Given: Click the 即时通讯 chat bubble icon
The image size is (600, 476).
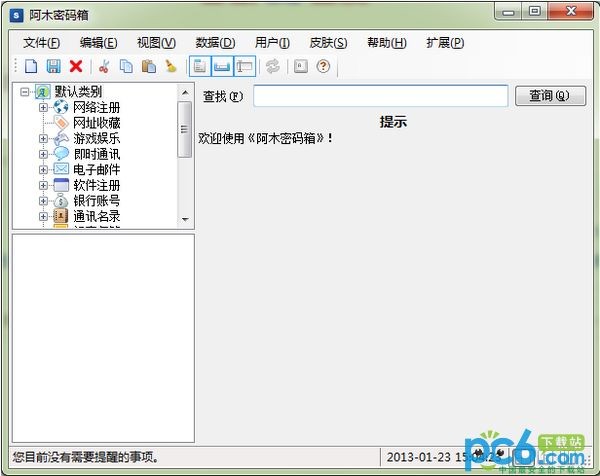Looking at the screenshot, I should (x=61, y=154).
